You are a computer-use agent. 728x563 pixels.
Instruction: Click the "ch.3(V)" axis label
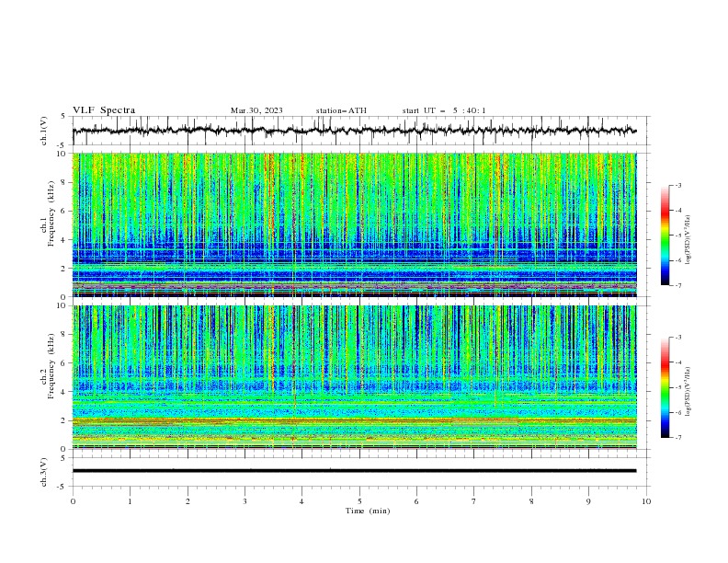44,472
